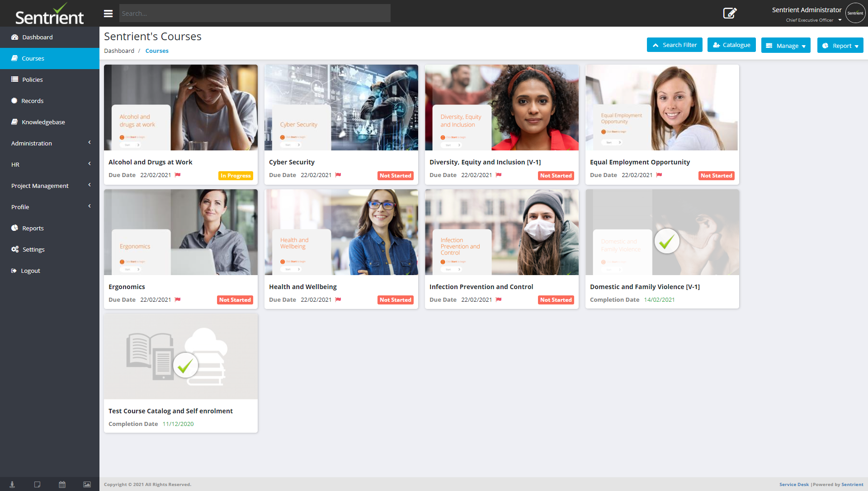Image resolution: width=868 pixels, height=491 pixels.
Task: Click the Dashboard breadcrumb link
Action: coord(119,51)
